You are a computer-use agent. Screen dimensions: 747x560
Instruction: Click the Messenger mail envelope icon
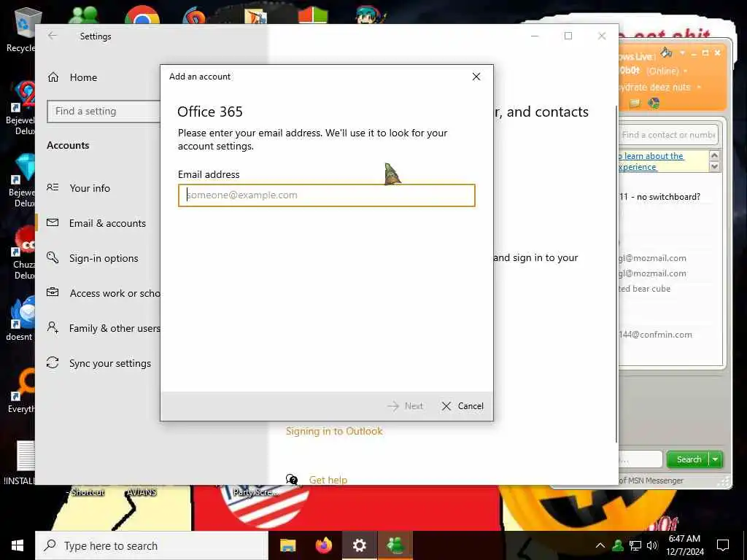[635, 104]
